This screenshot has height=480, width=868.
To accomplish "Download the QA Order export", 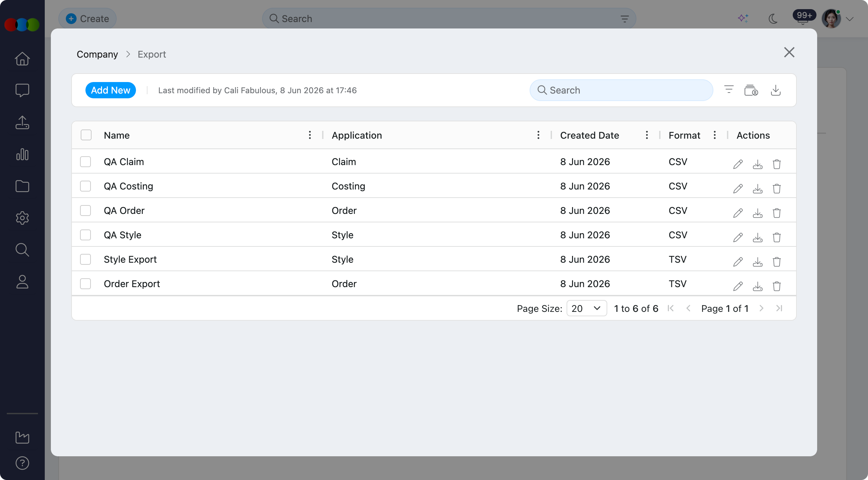I will pyautogui.click(x=757, y=213).
